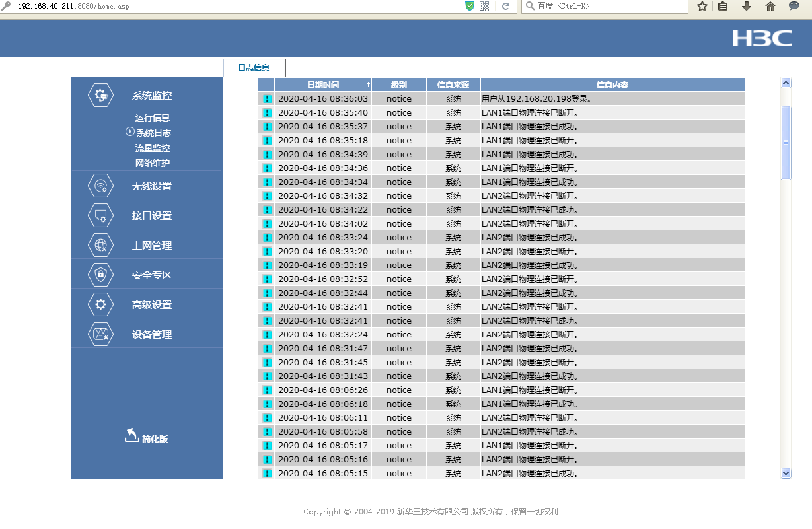Click notice icon for 08:35:40 log row
The width and height of the screenshot is (812, 529).
(x=266, y=113)
